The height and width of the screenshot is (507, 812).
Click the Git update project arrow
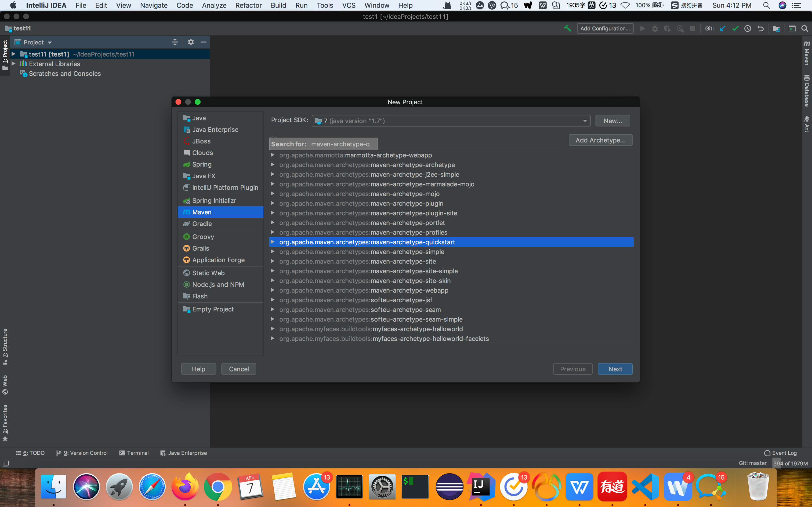(722, 28)
